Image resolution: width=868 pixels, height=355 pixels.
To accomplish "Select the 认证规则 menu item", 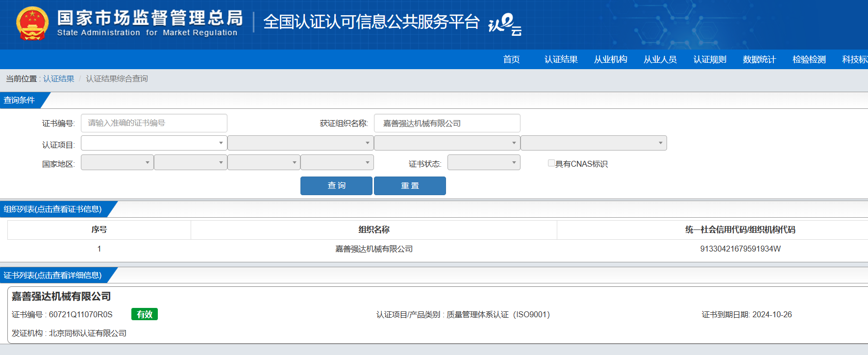I will (x=710, y=59).
